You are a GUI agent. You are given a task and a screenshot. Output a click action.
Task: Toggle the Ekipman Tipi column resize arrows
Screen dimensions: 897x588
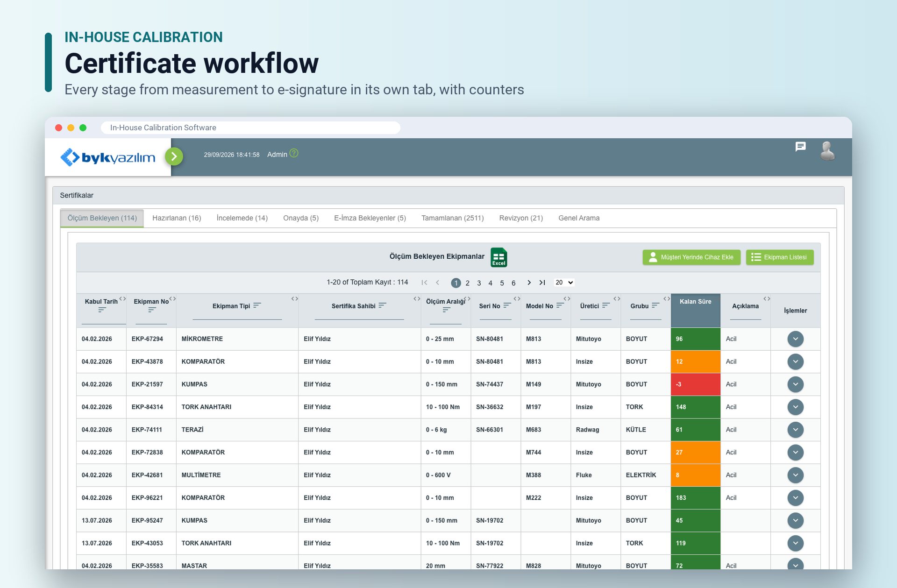tap(294, 298)
